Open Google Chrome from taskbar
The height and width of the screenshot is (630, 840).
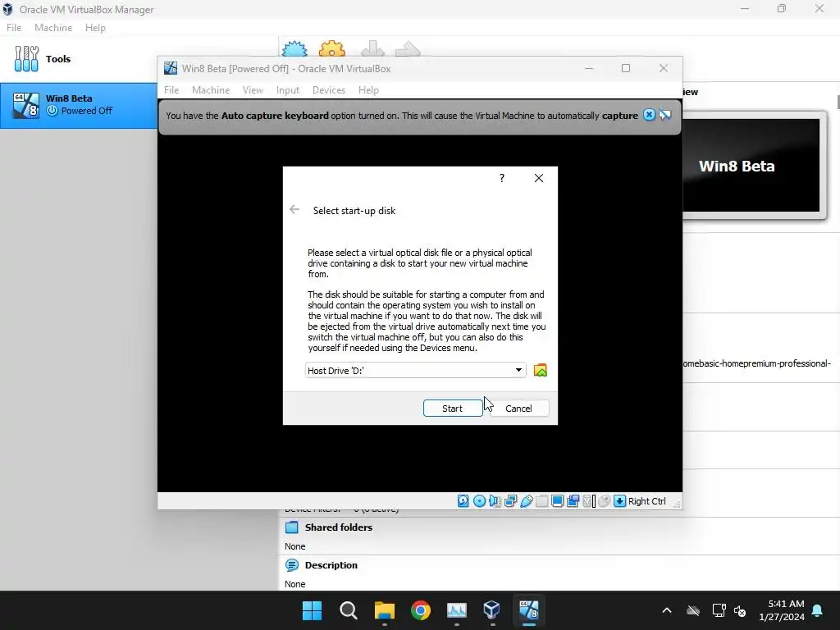tap(421, 610)
